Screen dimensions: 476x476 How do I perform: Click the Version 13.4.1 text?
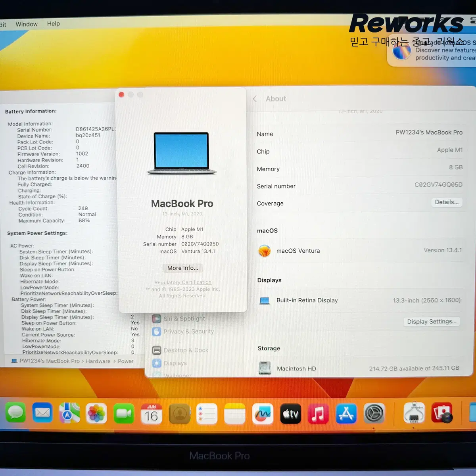coord(443,250)
